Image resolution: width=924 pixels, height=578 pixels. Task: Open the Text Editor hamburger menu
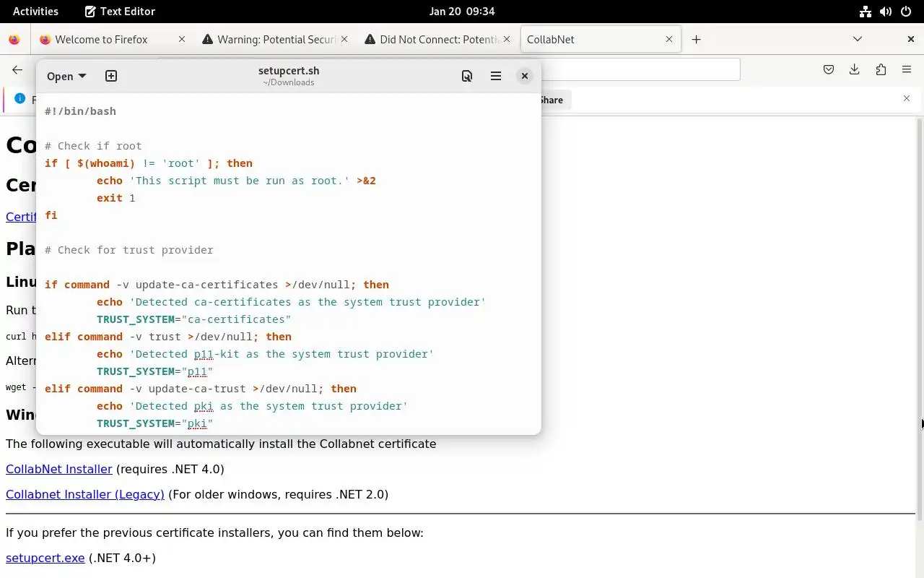[x=496, y=76]
